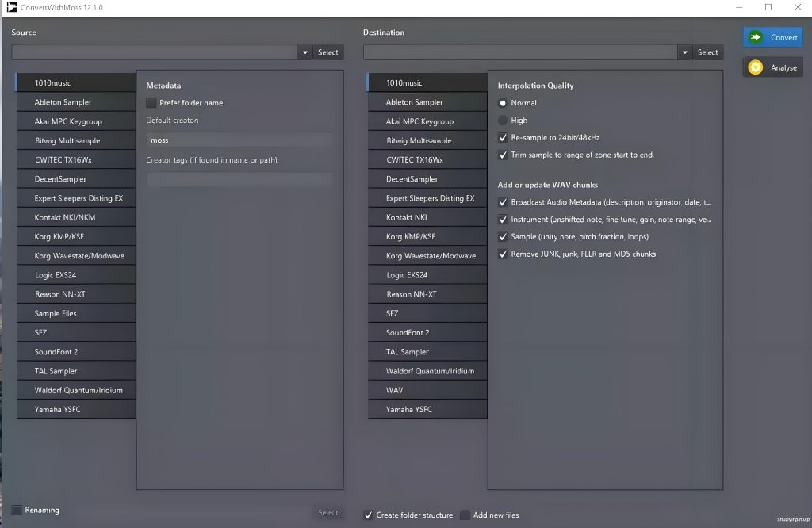Select destination tab Expert Sleepers Disting EX
The width and height of the screenshot is (812, 528).
pyautogui.click(x=427, y=197)
